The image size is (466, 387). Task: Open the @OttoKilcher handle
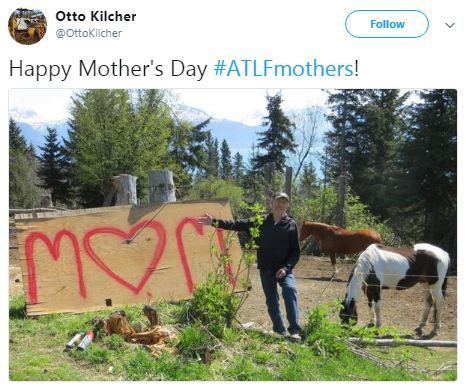point(89,33)
